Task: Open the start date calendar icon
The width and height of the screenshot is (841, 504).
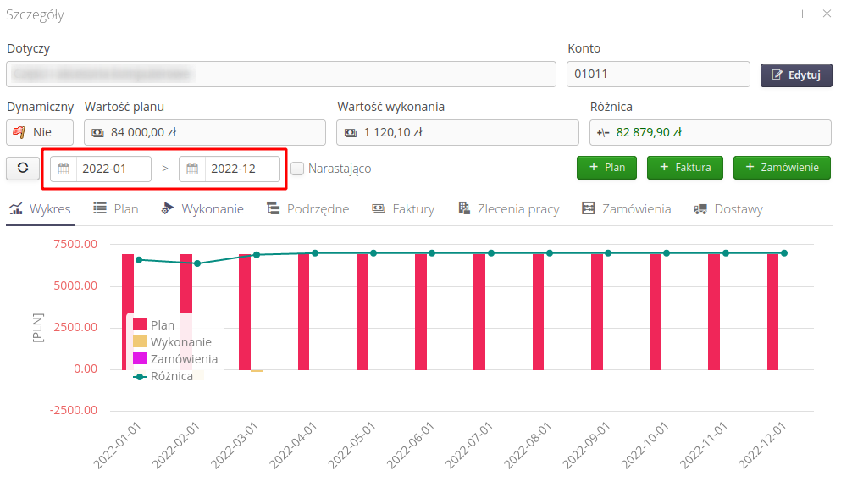Action: (x=64, y=169)
